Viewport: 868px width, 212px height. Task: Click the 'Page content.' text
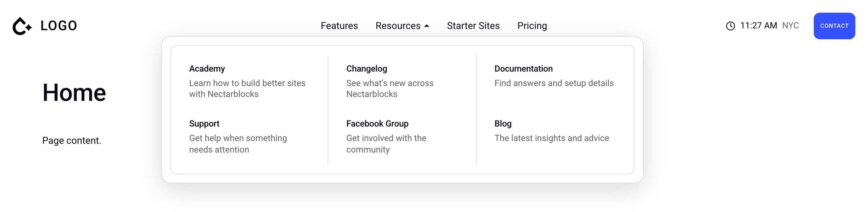pyautogui.click(x=72, y=140)
